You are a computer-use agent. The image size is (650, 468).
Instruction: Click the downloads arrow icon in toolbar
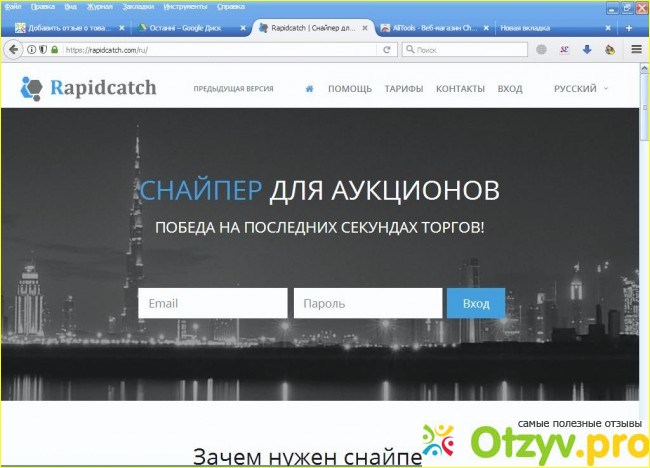(587, 48)
